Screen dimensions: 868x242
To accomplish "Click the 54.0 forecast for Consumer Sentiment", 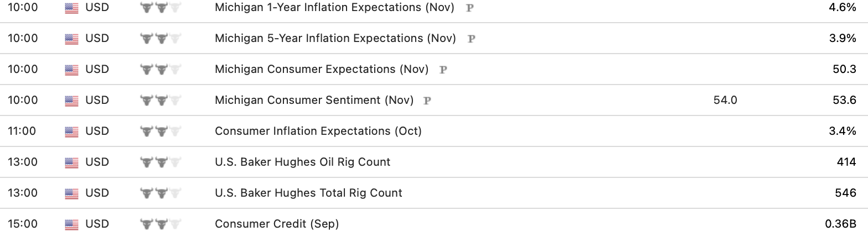I will click(725, 101).
